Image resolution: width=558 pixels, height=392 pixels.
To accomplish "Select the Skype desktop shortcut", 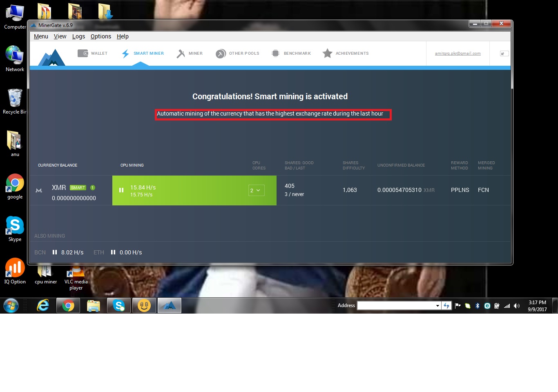I will click(x=15, y=229).
